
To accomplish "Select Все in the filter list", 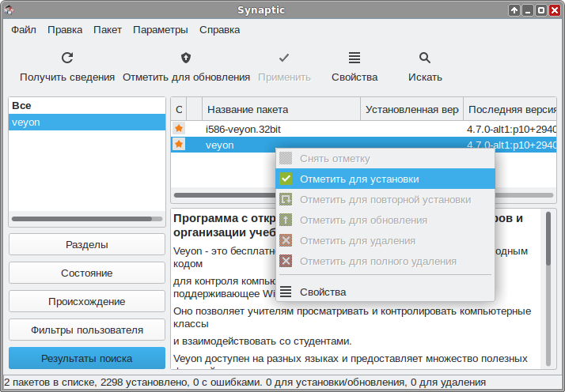I will pos(87,106).
